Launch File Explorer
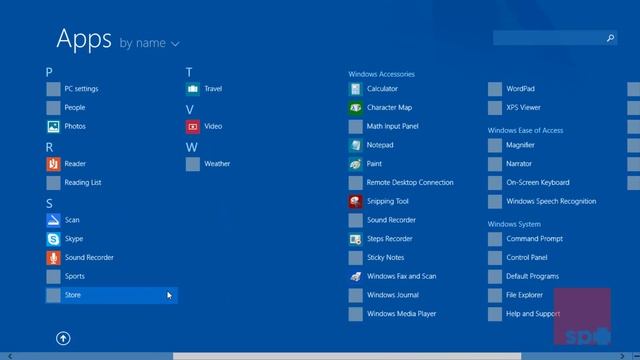 (x=516, y=296)
